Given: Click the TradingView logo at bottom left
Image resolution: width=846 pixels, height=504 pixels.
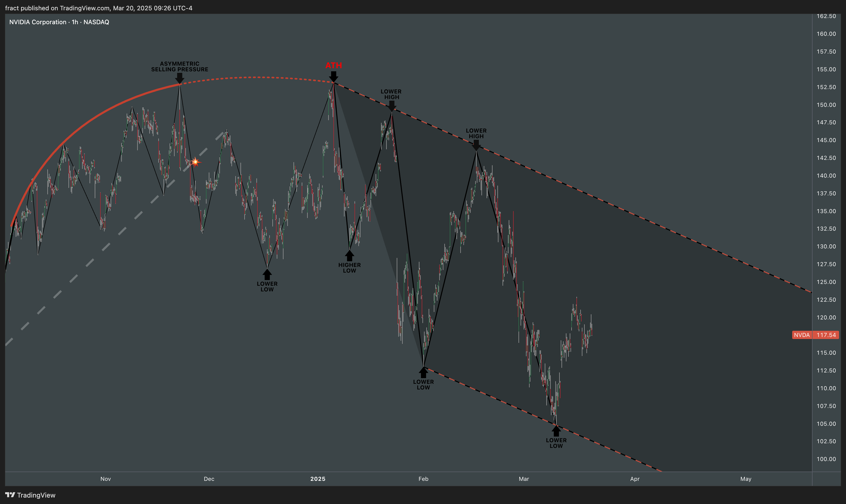Looking at the screenshot, I should pos(30,495).
